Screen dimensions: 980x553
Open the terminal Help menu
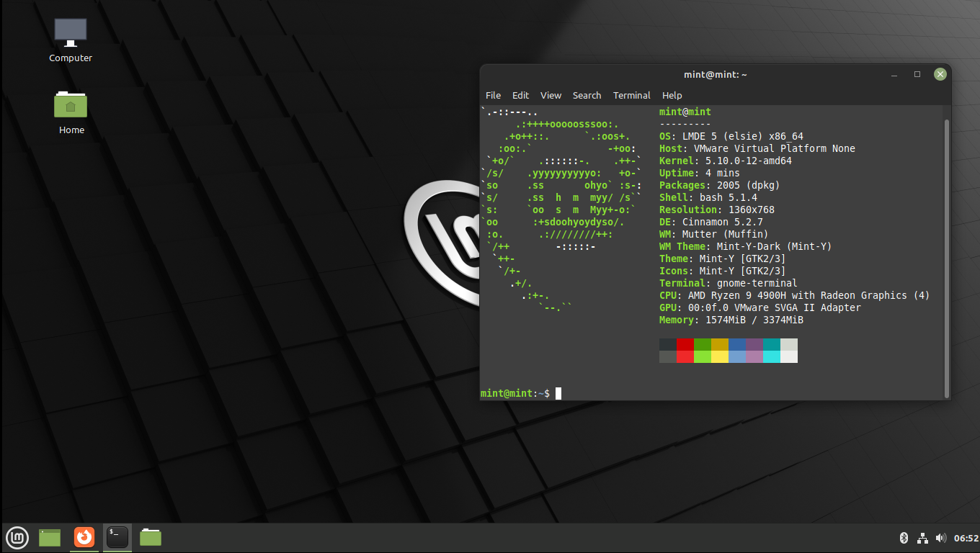pos(672,95)
